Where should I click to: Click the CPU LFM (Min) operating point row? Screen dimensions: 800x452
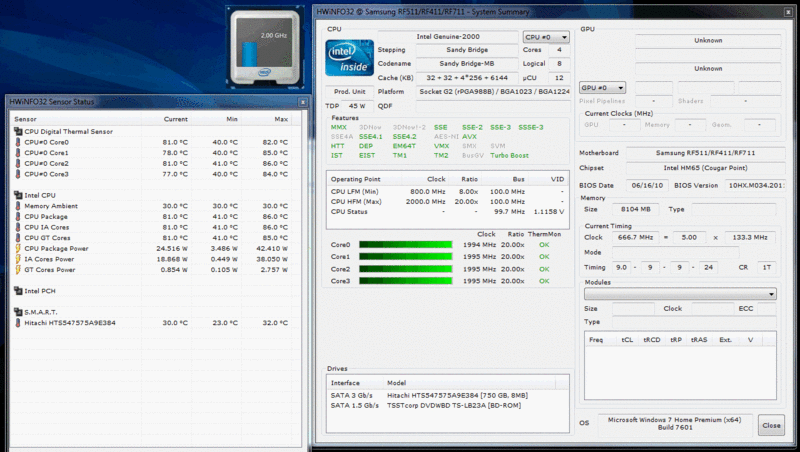coord(447,192)
